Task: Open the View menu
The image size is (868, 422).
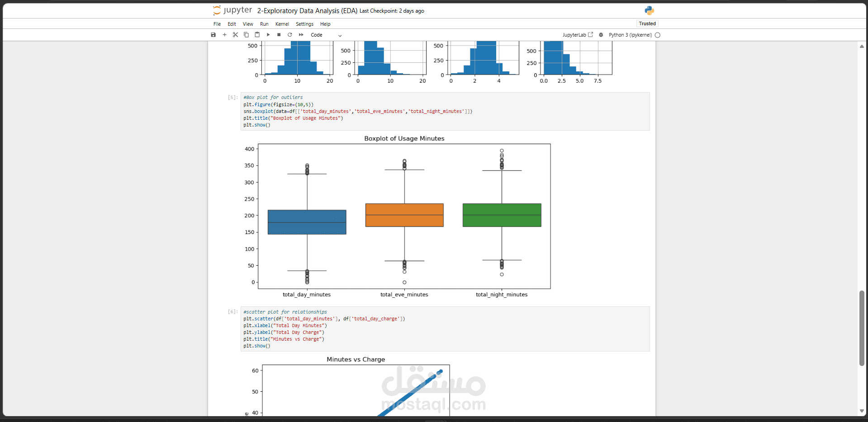Action: point(248,24)
